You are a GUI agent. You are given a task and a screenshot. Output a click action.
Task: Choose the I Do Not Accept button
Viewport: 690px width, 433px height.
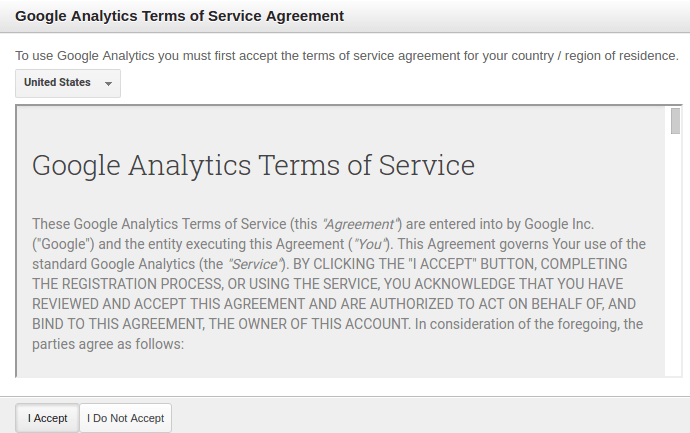(x=125, y=418)
